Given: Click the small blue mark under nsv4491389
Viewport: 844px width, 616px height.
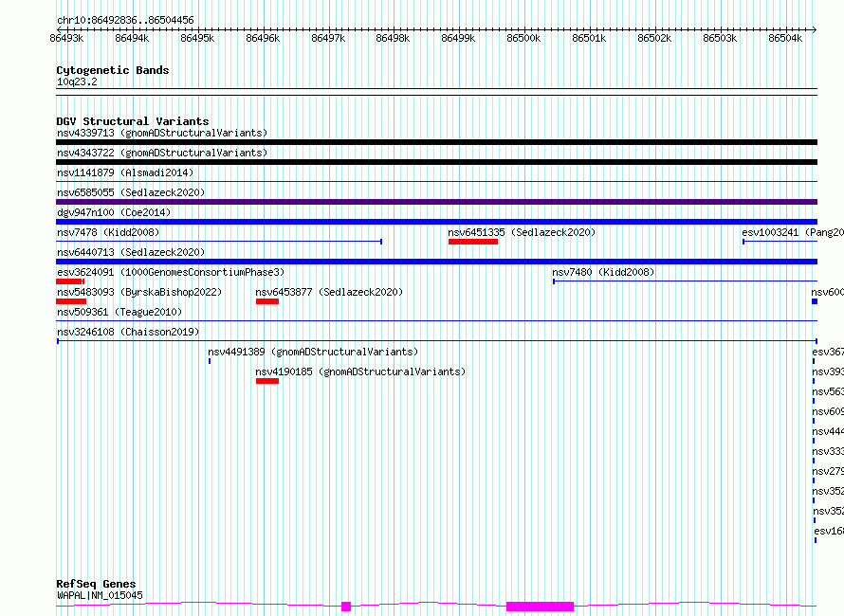Looking at the screenshot, I should click(x=210, y=361).
